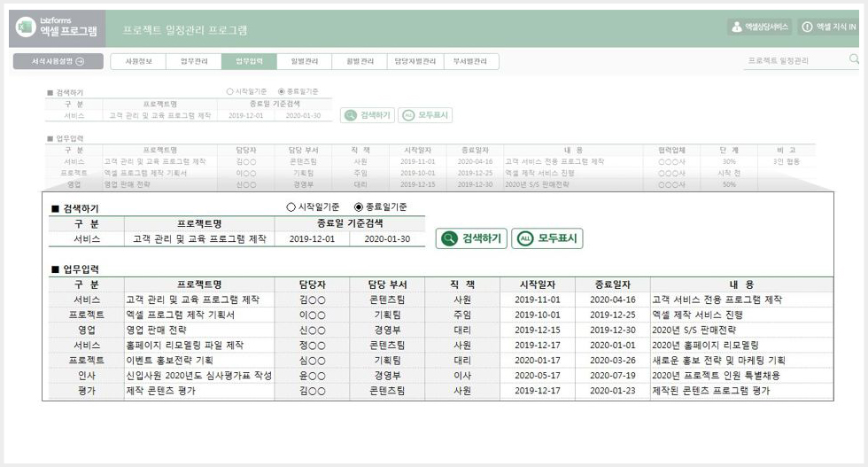Click the enlarged 종료일 기준검색 header

[350, 223]
